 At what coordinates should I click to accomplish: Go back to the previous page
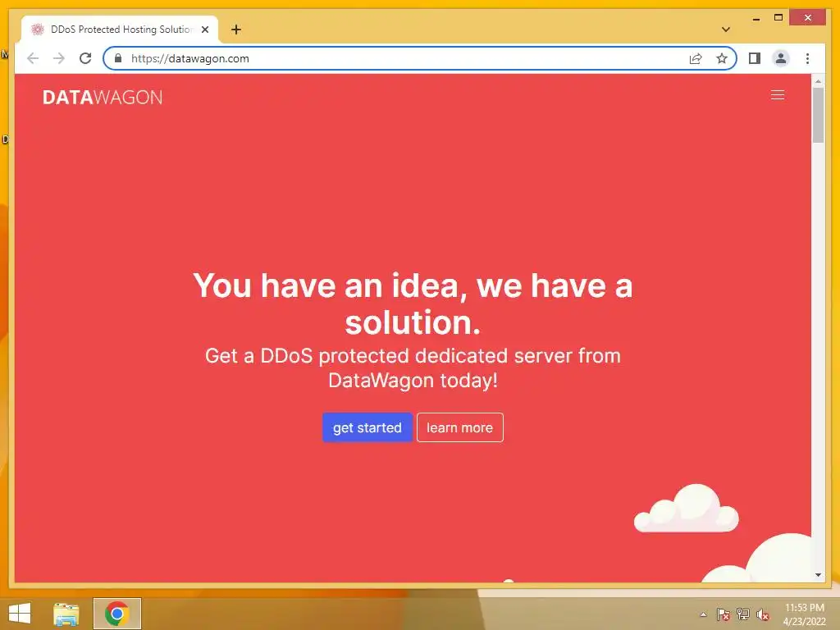(x=33, y=58)
